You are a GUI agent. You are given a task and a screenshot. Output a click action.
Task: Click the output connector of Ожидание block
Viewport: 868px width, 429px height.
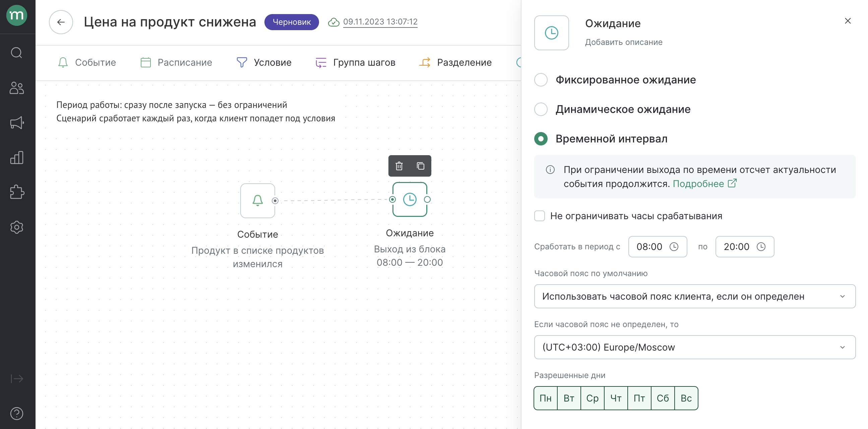(427, 199)
